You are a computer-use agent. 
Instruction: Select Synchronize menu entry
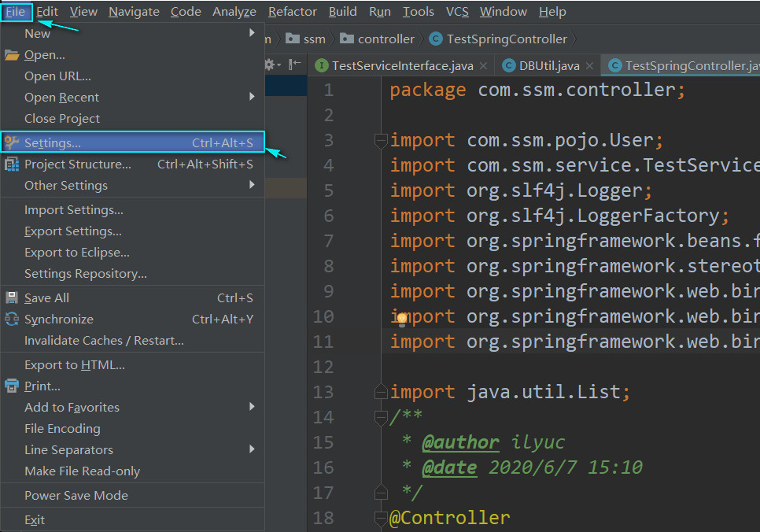tap(132, 320)
